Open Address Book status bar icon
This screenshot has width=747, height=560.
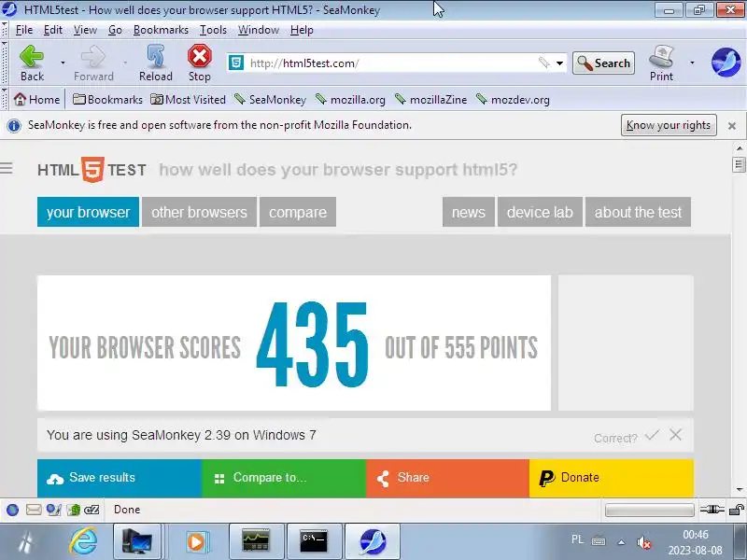[73, 510]
